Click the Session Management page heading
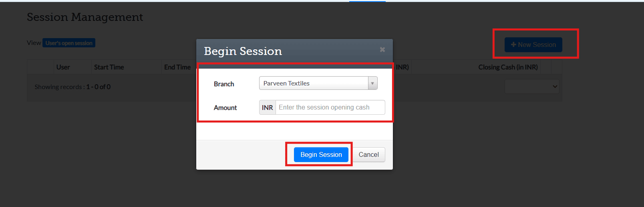This screenshot has width=644, height=207. click(85, 17)
